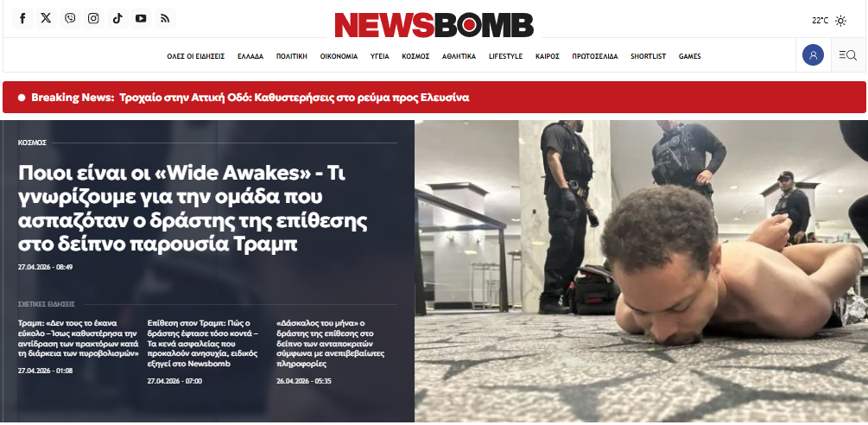Click the blue user account icon
The width and height of the screenshot is (868, 425).
coord(814,54)
